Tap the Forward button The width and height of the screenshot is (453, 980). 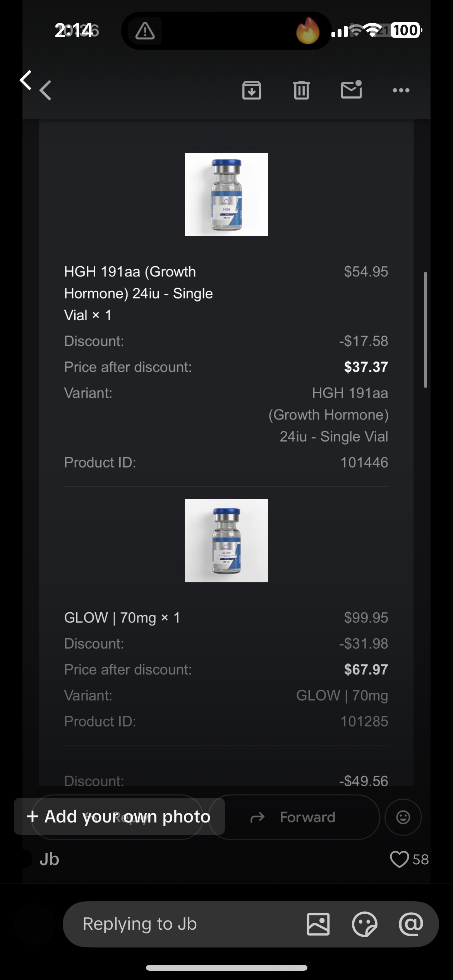(294, 817)
